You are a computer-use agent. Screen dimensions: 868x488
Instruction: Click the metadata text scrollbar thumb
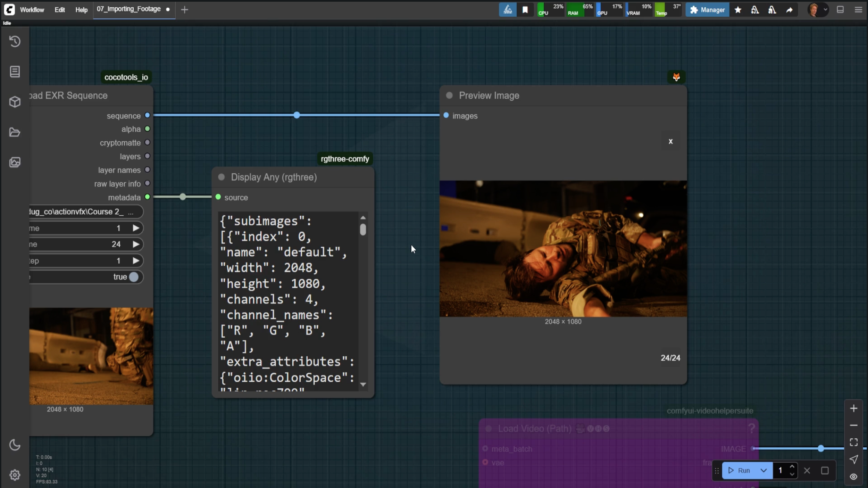[363, 230]
